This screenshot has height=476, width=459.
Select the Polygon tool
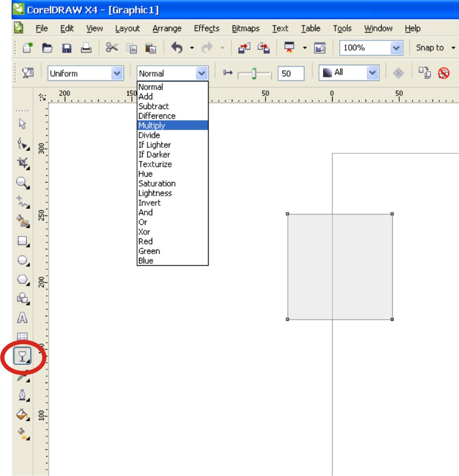[23, 279]
